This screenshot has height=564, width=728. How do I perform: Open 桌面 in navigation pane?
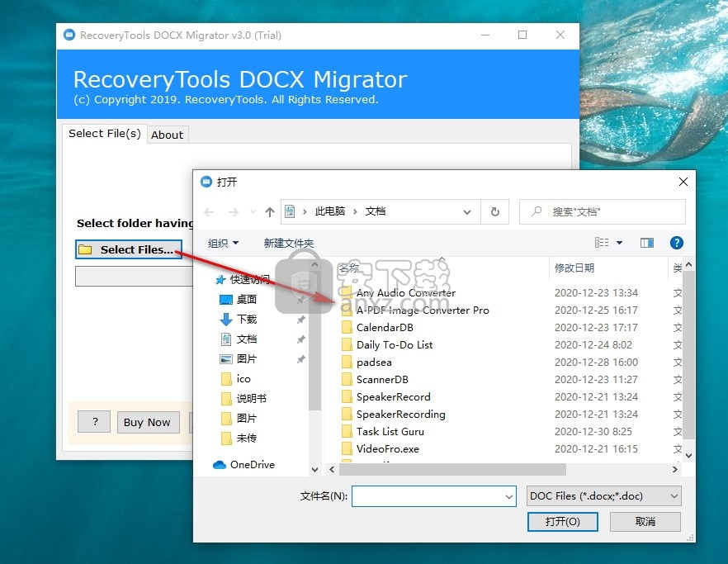(247, 299)
